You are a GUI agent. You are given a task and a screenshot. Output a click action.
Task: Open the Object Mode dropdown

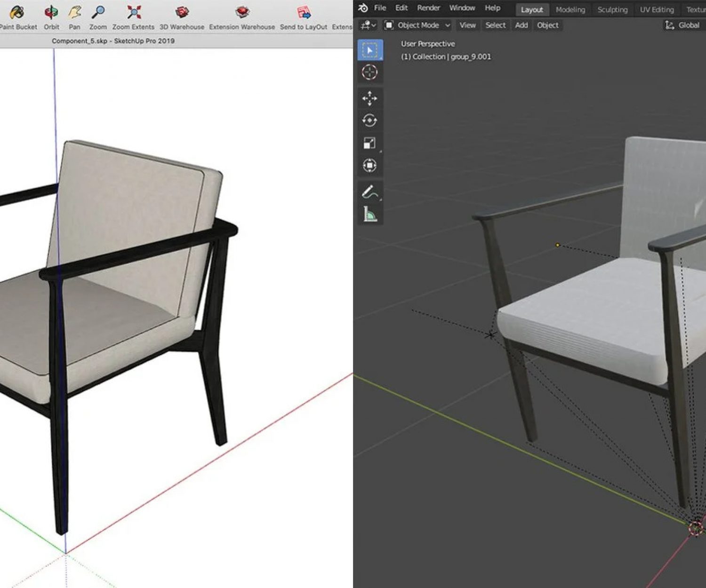tap(417, 25)
